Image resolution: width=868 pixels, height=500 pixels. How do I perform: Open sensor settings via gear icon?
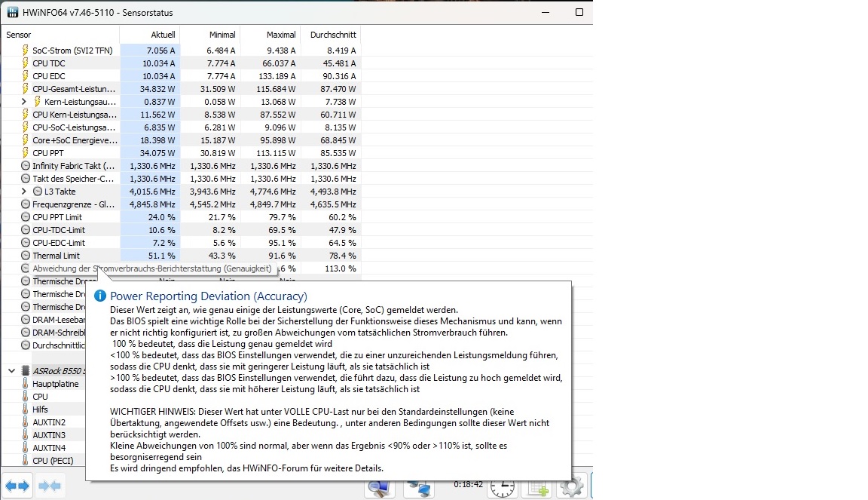pyautogui.click(x=572, y=487)
